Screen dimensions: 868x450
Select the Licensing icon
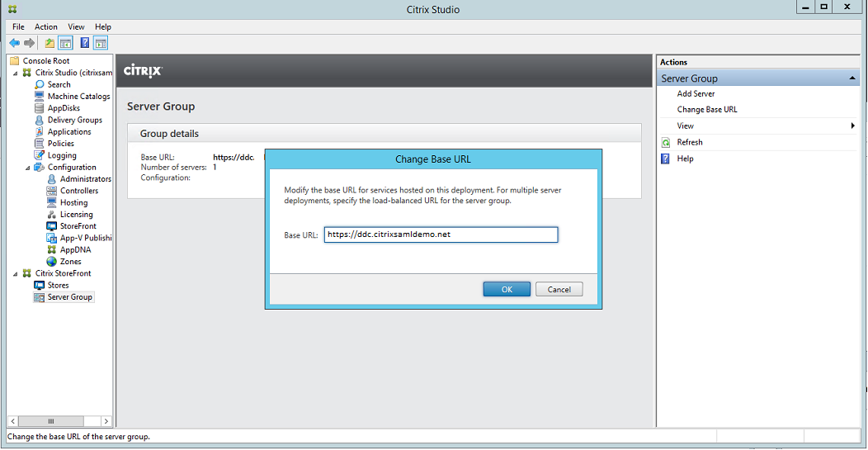click(x=51, y=215)
